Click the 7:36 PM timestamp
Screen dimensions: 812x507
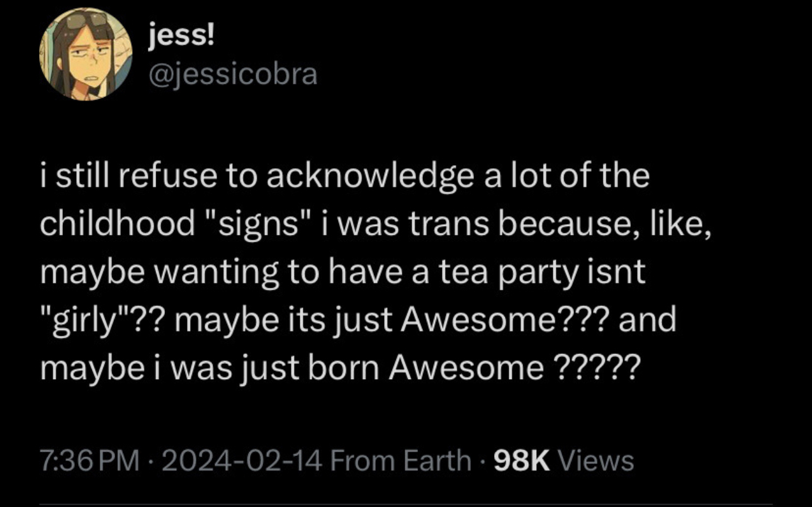(89, 461)
